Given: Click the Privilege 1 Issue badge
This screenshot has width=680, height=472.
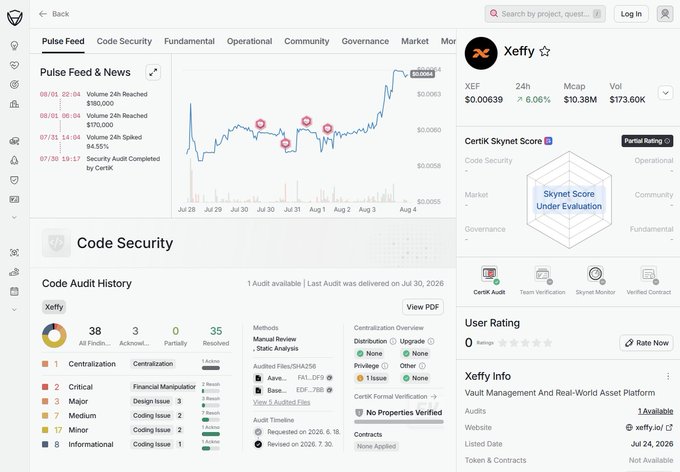Looking at the screenshot, I should click(x=371, y=378).
